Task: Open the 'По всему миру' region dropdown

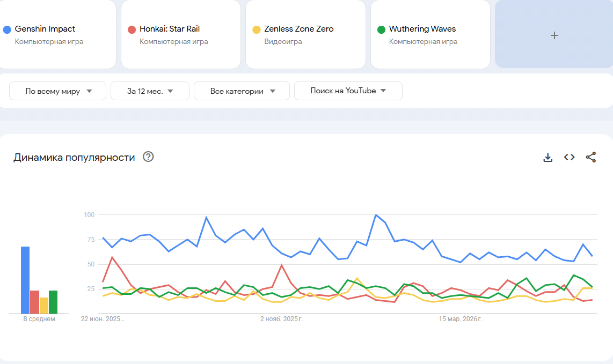Action: (58, 91)
